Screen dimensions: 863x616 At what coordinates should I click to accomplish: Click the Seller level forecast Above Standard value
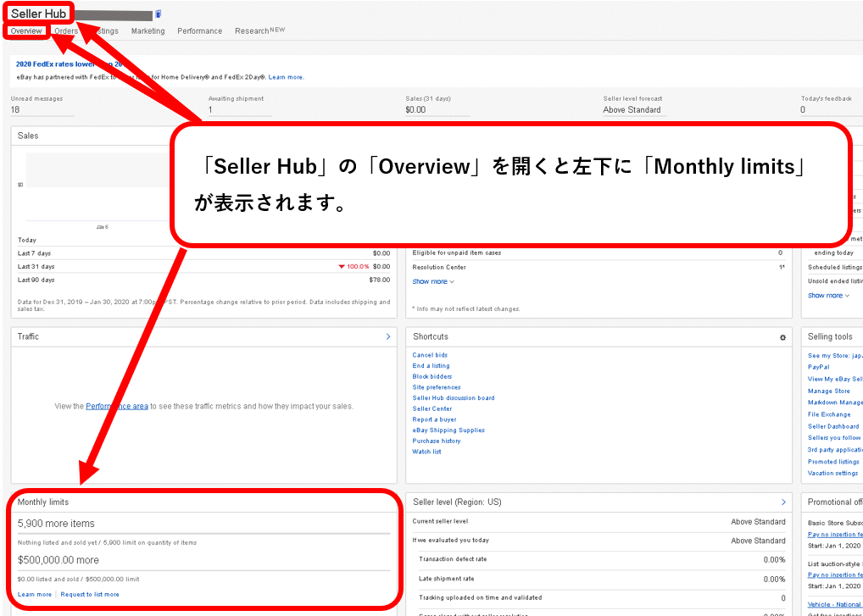click(632, 109)
